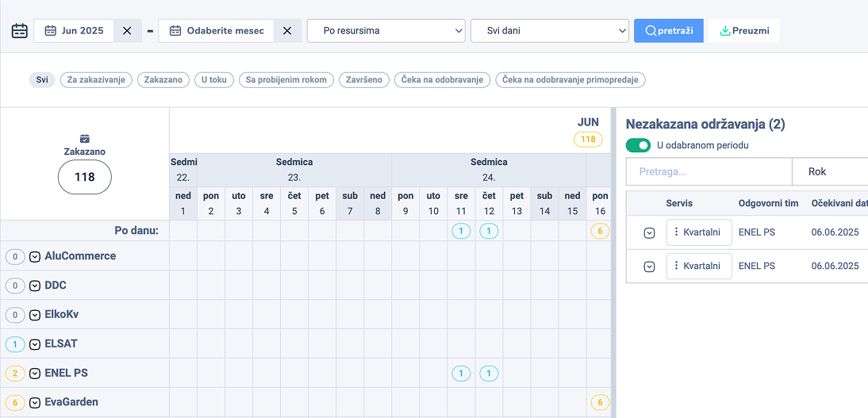Click Po danu badge 6 on pon 16
The image size is (868, 418).
tap(600, 231)
